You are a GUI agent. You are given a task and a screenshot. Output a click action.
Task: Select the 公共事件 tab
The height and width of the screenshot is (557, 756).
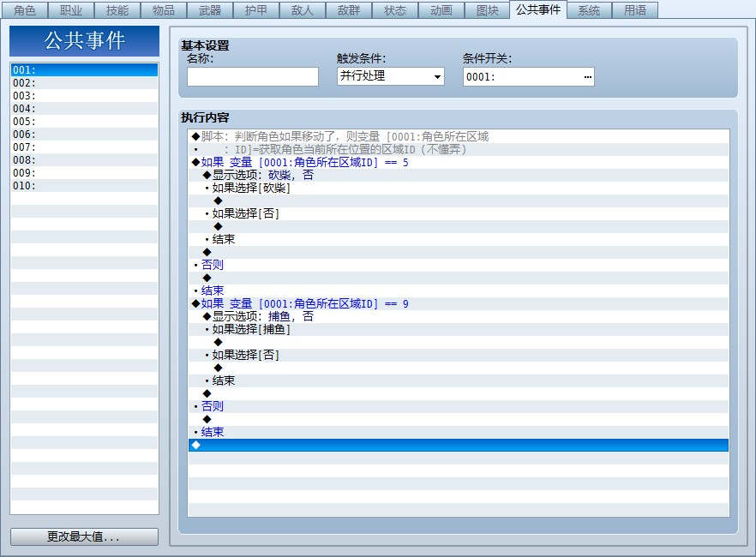(x=538, y=9)
